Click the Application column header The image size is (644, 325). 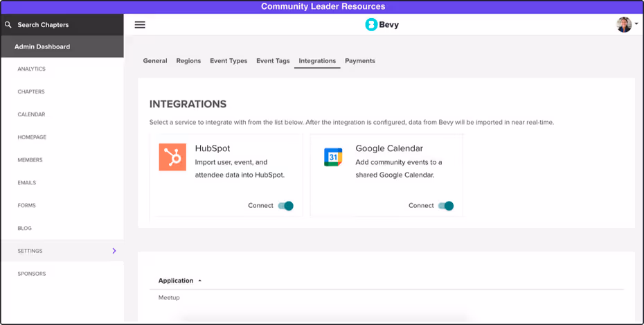pos(176,281)
